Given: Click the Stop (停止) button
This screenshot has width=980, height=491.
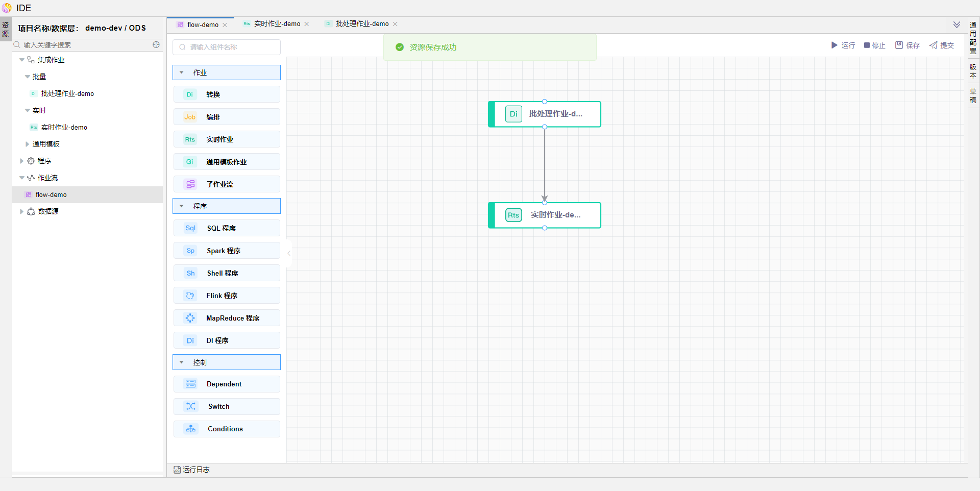Looking at the screenshot, I should point(874,45).
